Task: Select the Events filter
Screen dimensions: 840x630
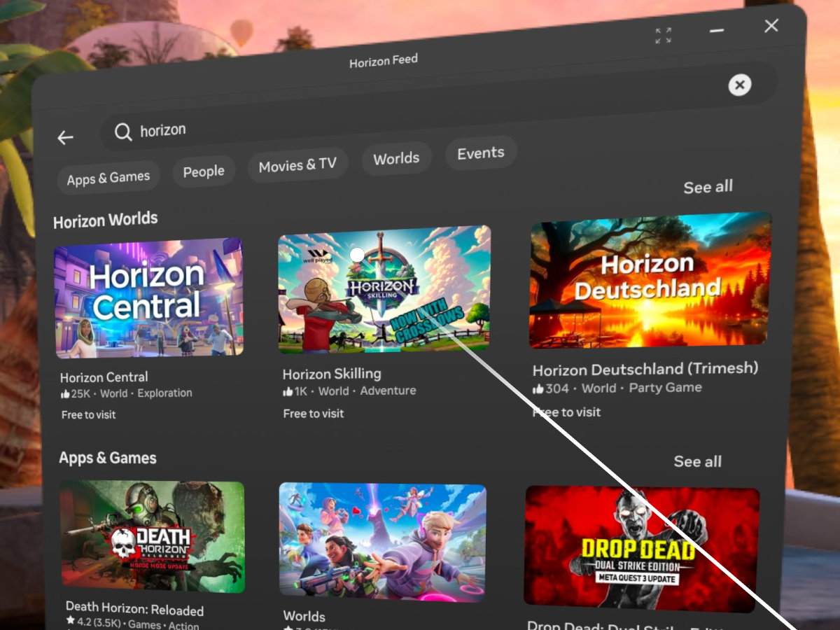Action: click(481, 153)
